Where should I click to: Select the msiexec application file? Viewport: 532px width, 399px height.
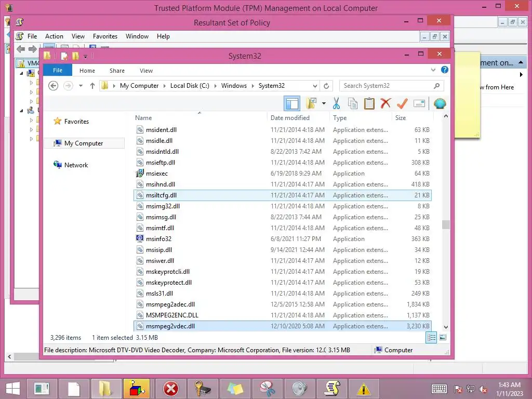pos(283,174)
